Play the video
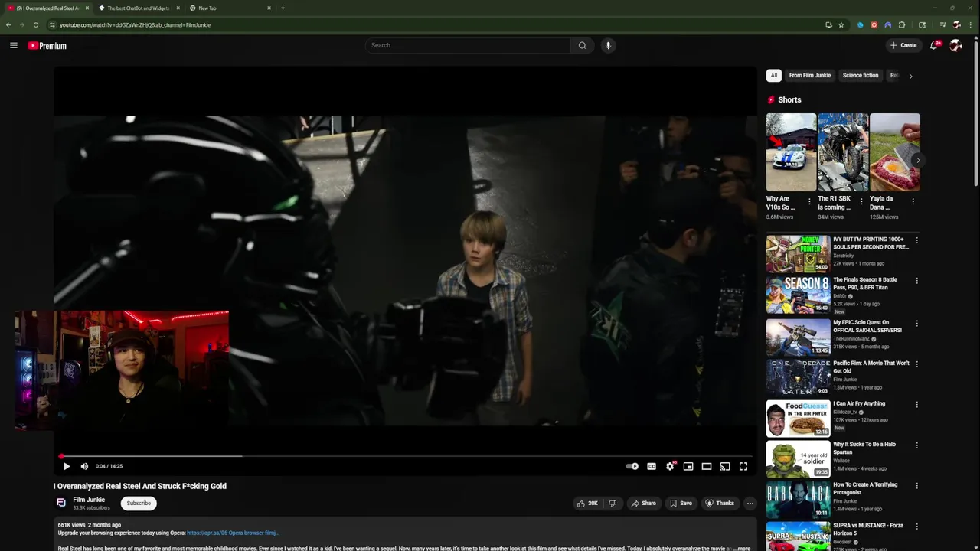 (67, 466)
